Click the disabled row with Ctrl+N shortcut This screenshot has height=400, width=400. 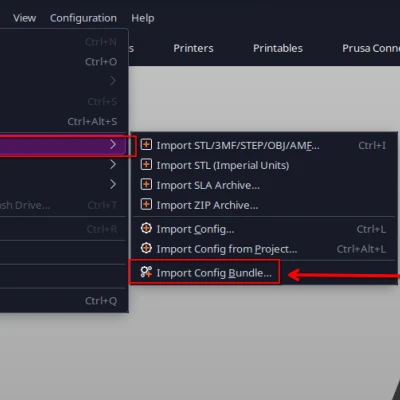click(63, 42)
